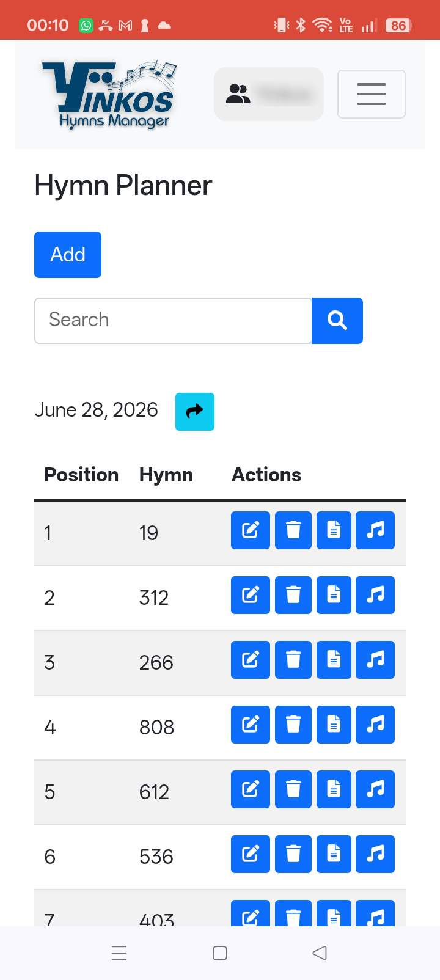Image resolution: width=440 pixels, height=980 pixels.
Task: Focus the Search input field
Action: [173, 321]
